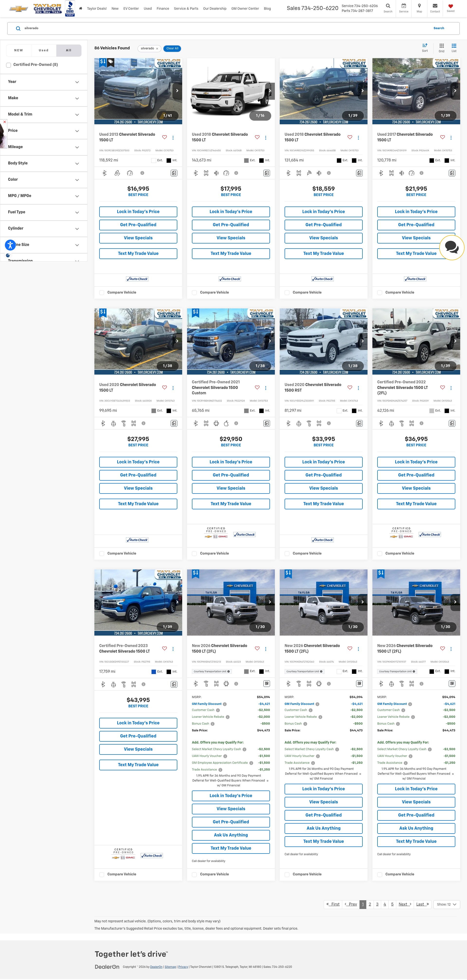The image size is (467, 980).
Task: Click the blue Search text button
Action: [x=439, y=28]
